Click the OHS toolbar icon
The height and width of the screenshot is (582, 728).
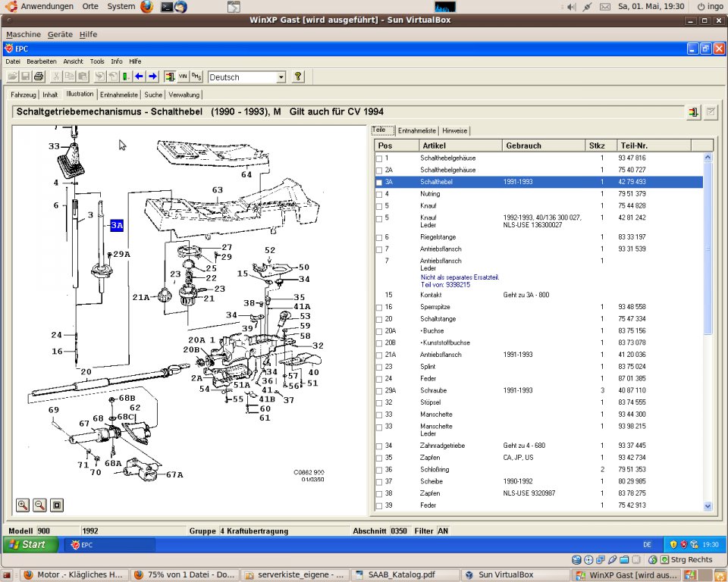pyautogui.click(x=196, y=77)
